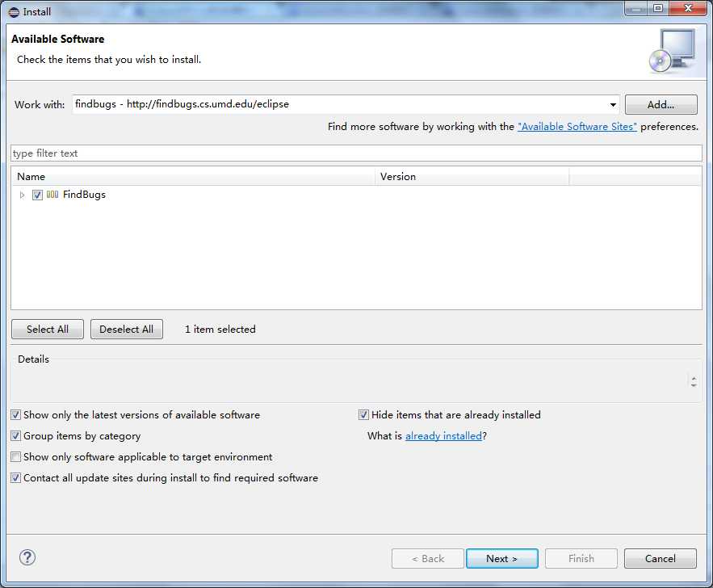Click the Details group label
The image size is (713, 588).
coord(33,359)
